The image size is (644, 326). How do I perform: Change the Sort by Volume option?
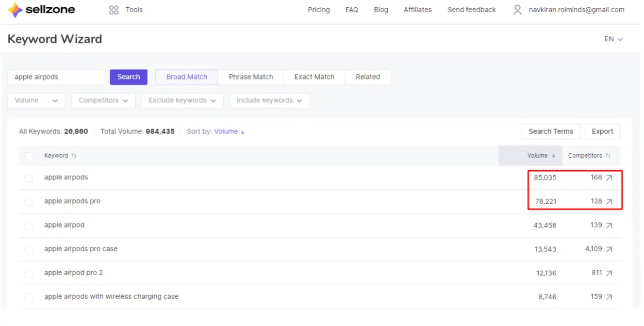click(230, 131)
